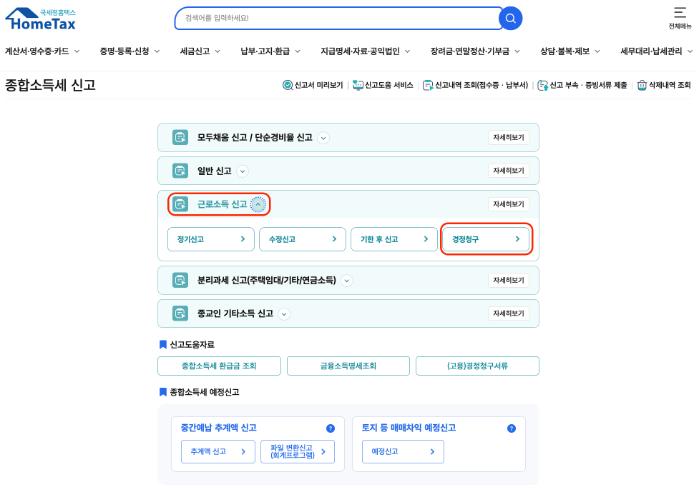Click the blue search magnifier button
The height and width of the screenshot is (490, 697).
(510, 18)
